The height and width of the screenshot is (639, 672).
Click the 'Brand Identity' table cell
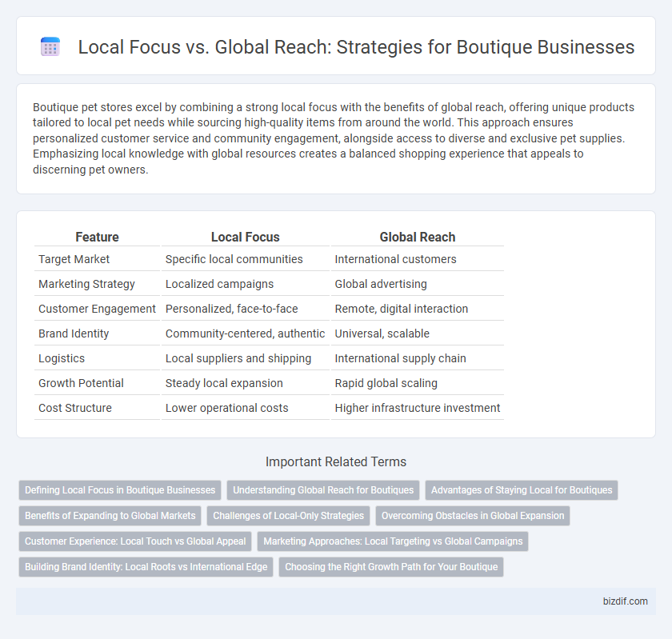(97, 333)
